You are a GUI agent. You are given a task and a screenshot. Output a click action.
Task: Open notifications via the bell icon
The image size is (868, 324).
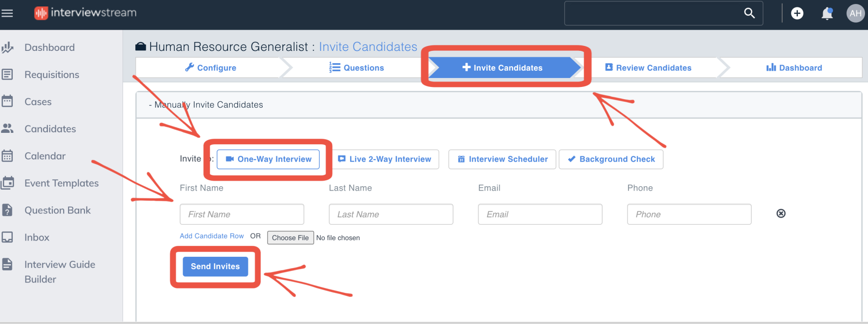[x=827, y=13]
